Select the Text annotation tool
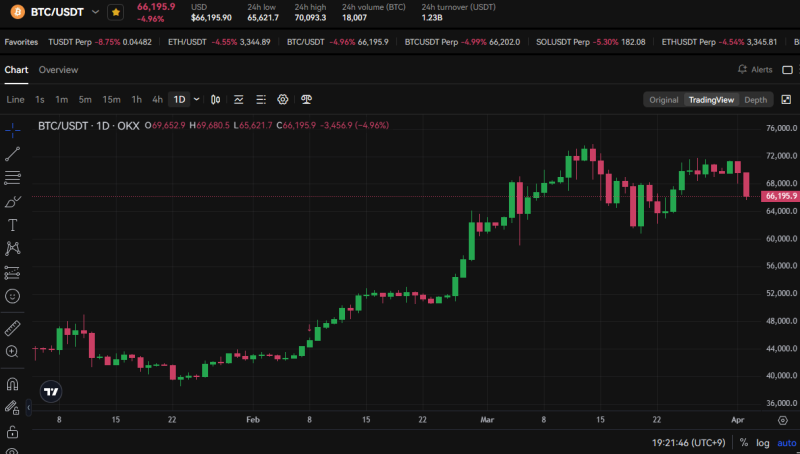 (13, 225)
